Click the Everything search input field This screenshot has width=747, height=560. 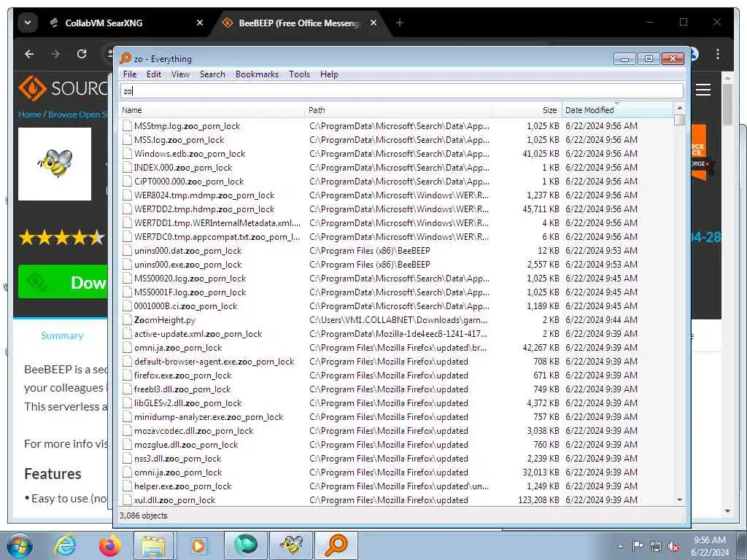402,91
